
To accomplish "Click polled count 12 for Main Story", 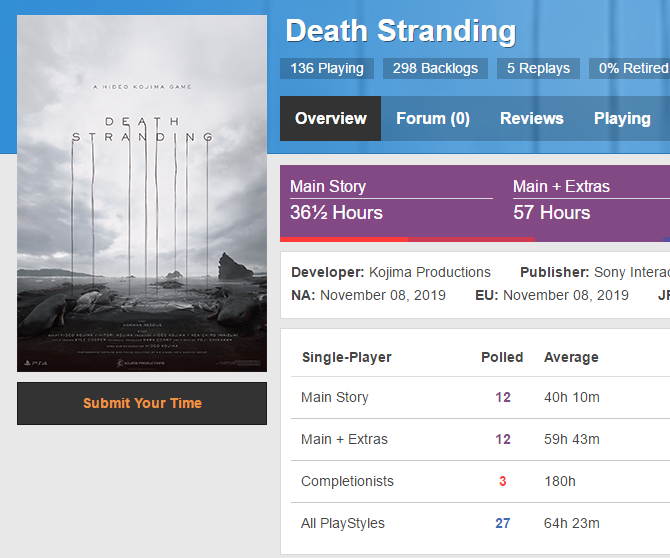I will click(x=503, y=397).
